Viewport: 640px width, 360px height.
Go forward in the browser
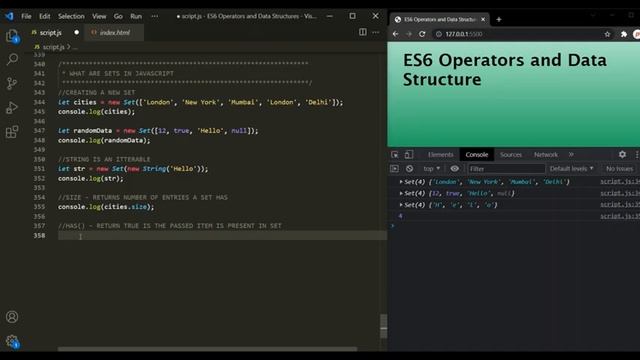409,34
